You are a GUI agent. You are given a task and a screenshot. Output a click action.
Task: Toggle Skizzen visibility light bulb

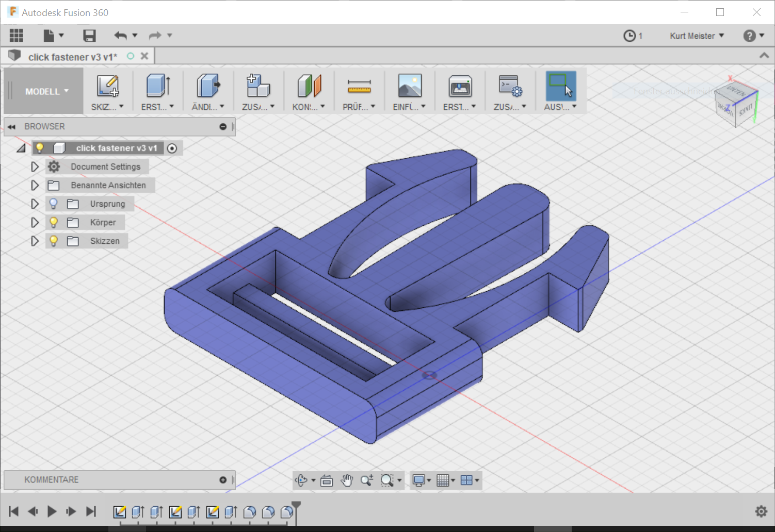pos(53,241)
